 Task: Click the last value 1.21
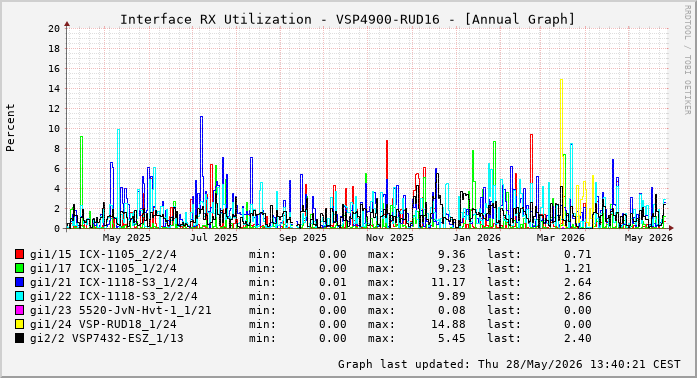click(x=578, y=268)
